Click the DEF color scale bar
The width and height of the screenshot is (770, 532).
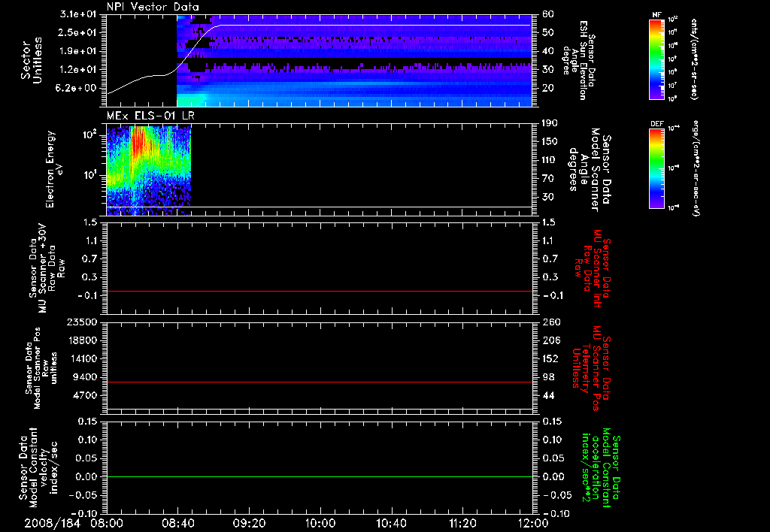tap(656, 168)
